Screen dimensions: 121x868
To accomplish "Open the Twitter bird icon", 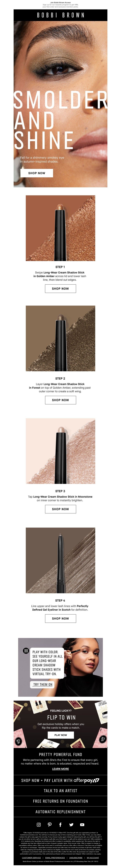I will click(71, 825).
